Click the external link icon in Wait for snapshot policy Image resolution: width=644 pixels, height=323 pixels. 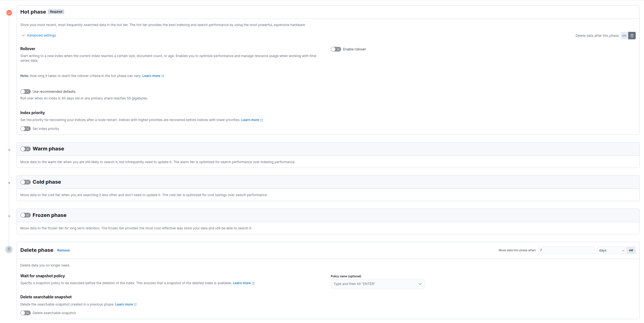tap(253, 283)
